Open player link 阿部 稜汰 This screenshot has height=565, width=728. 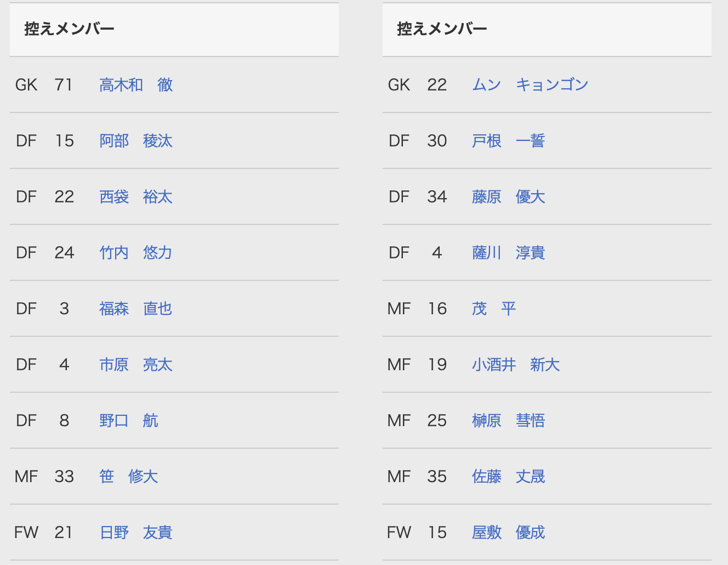136,141
